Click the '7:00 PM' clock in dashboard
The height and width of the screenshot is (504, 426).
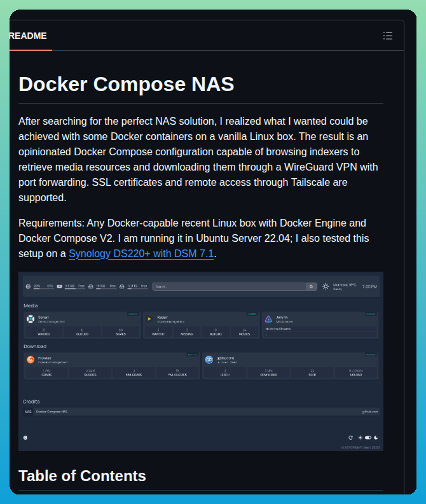pos(369,286)
